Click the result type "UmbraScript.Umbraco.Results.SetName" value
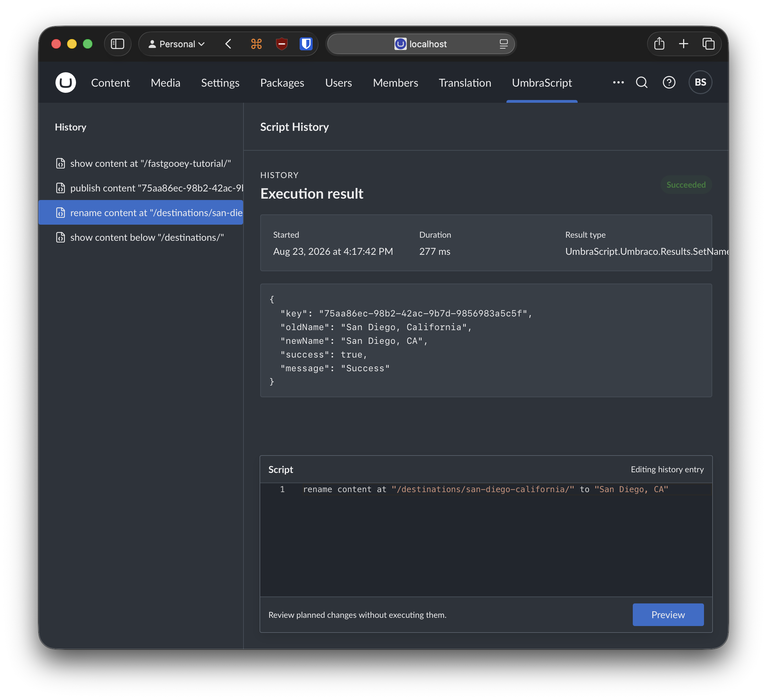This screenshot has width=767, height=700. (647, 251)
